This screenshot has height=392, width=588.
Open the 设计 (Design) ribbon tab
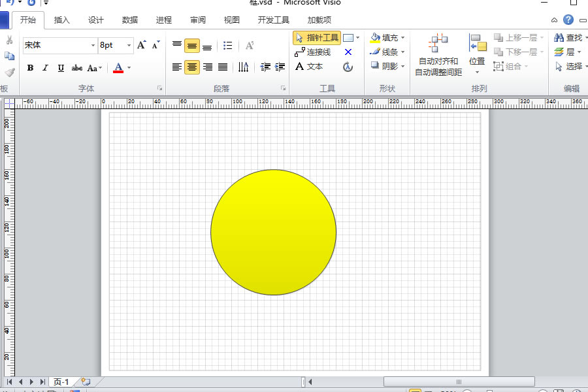(95, 20)
